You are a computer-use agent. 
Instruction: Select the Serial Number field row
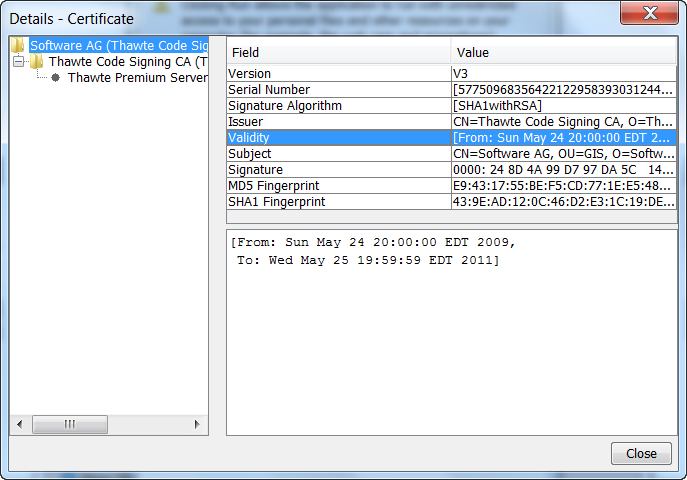452,90
